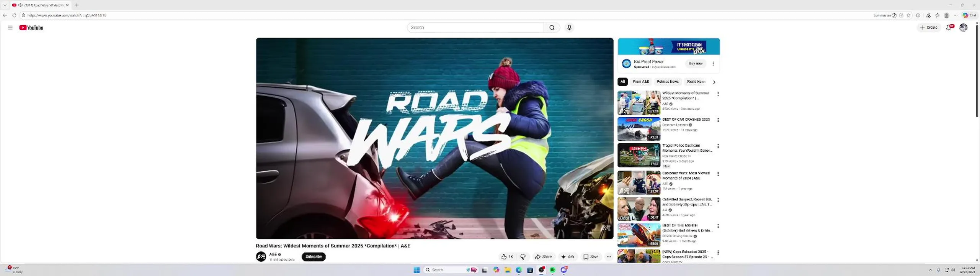
Task: Open the taskbar clock and date
Action: click(968, 270)
